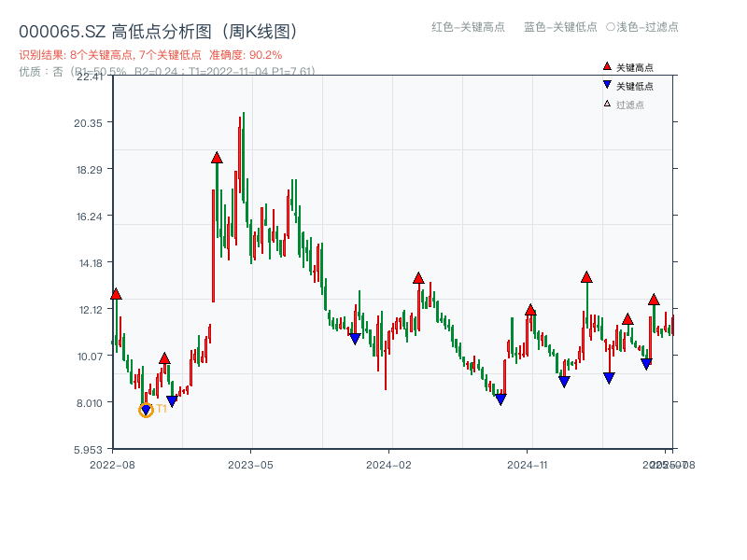747x560 pixels.
Task: Click the blue key-low triangle near 2024-11
Action: click(564, 380)
